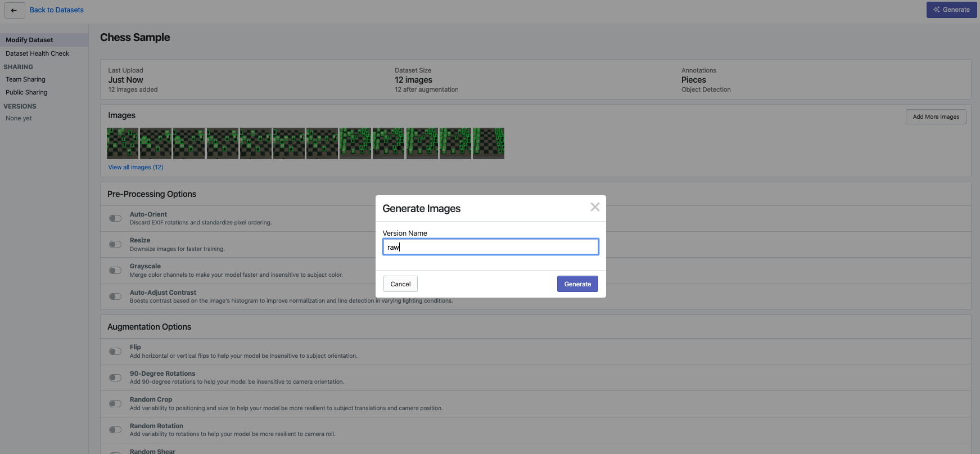Open Dataset Health Check in sidebar
The image size is (980, 454).
coord(38,53)
